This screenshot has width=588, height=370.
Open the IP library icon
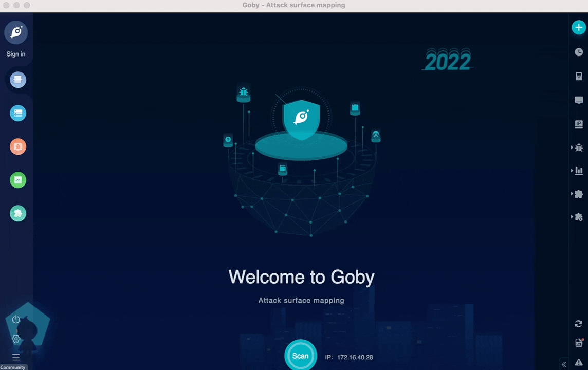(x=579, y=124)
